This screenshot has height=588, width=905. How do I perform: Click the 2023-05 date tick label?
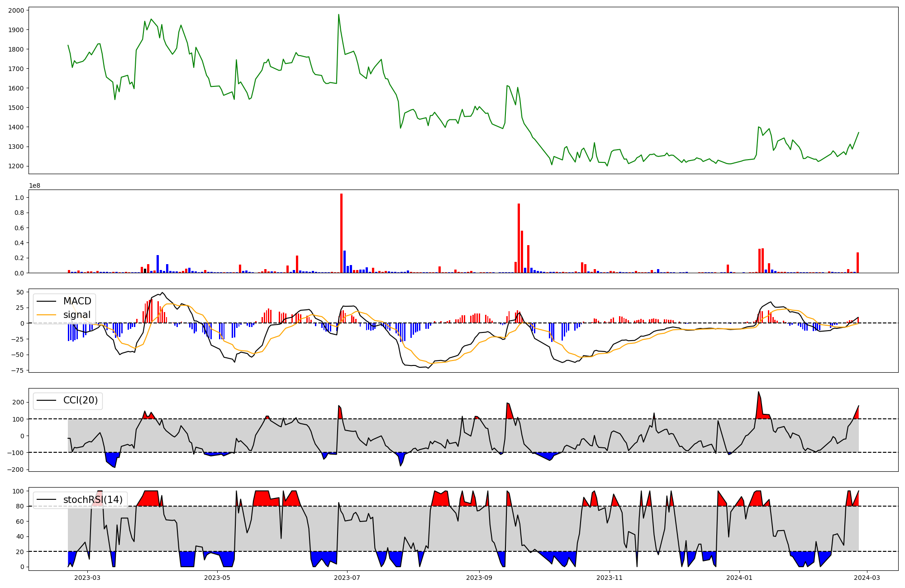click(x=218, y=578)
